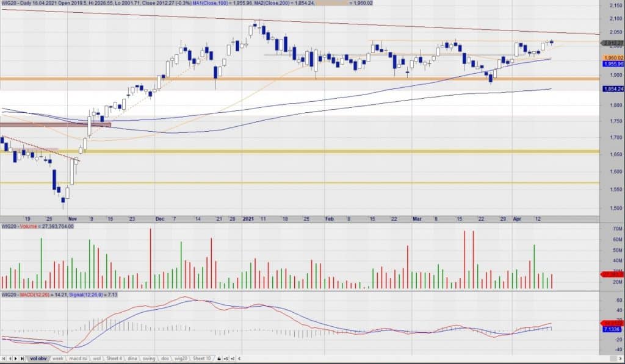Select the 'wol' sheet tab
This screenshot has width=625, height=364.
pyautogui.click(x=97, y=359)
